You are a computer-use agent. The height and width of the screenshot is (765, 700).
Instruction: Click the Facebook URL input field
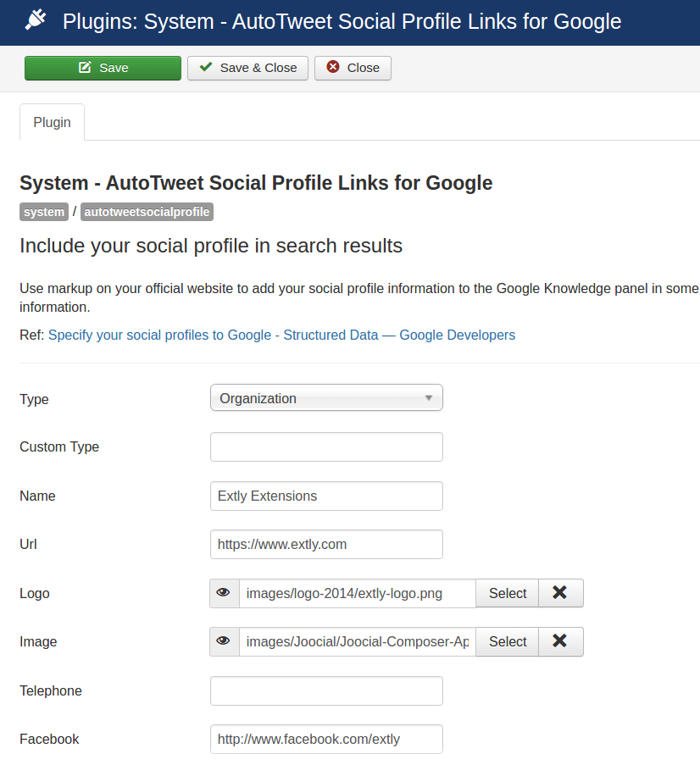coord(326,739)
